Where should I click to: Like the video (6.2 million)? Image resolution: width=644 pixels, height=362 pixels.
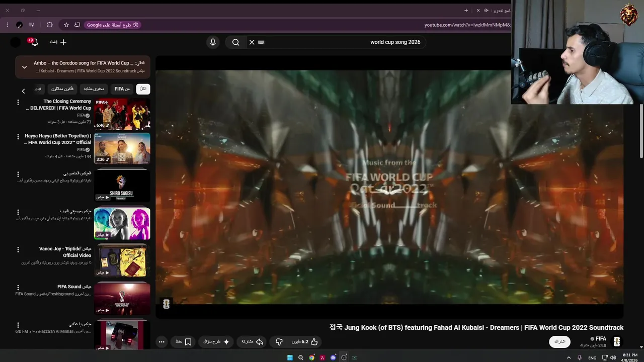(x=305, y=342)
